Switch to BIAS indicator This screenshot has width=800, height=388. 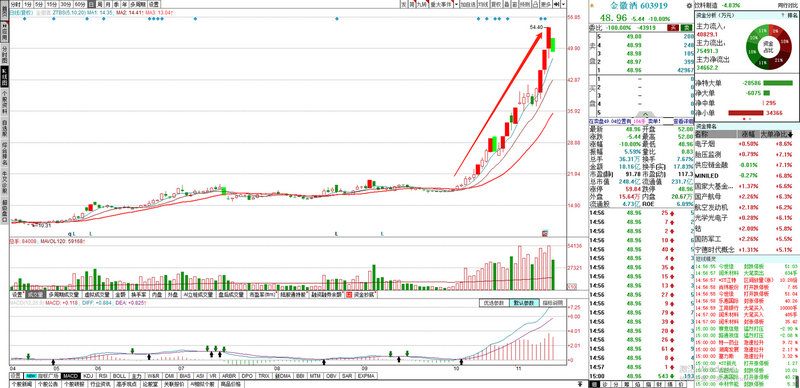pyautogui.click(x=185, y=376)
